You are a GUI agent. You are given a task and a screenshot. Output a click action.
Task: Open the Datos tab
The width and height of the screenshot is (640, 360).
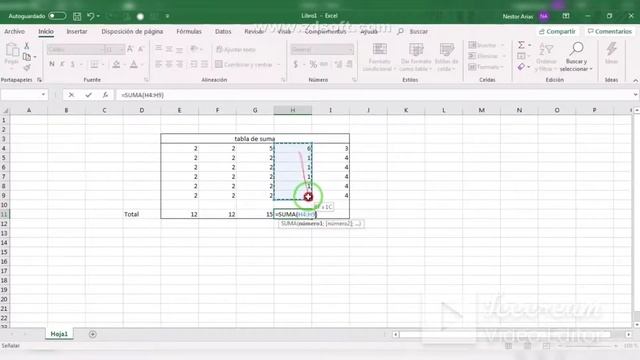click(x=223, y=31)
